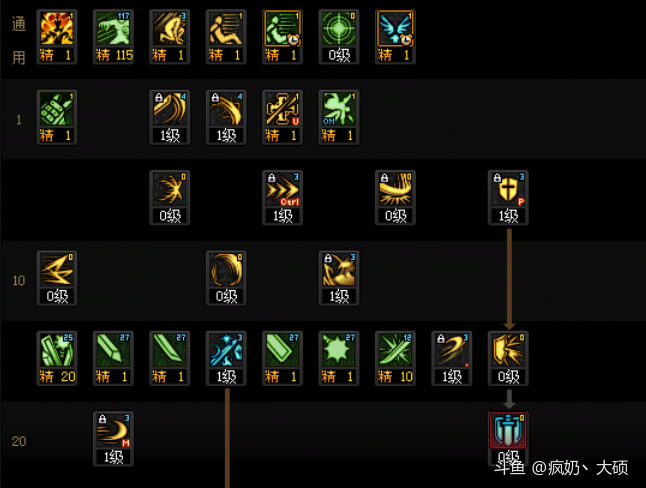Click the green crossed blades skill level 10

click(x=395, y=350)
